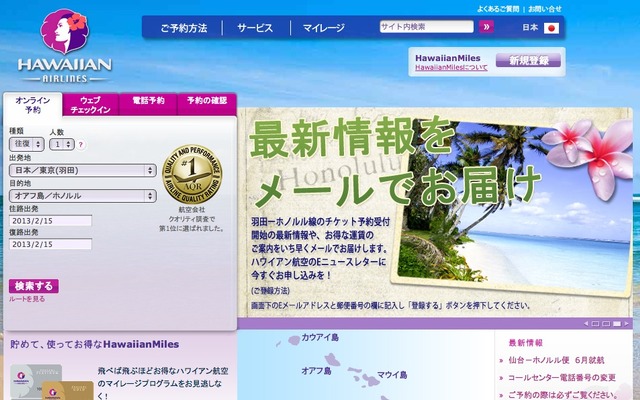Select the オンライン予約 tab

(33, 105)
